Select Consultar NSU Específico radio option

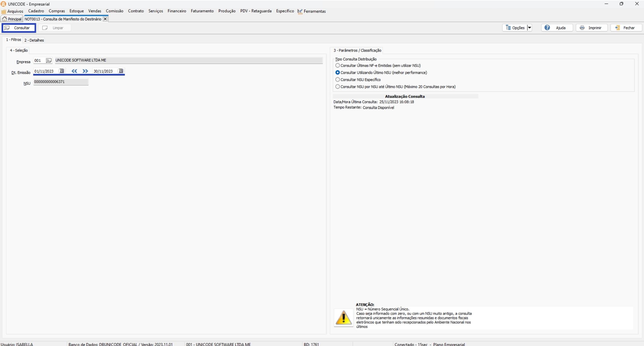point(338,80)
